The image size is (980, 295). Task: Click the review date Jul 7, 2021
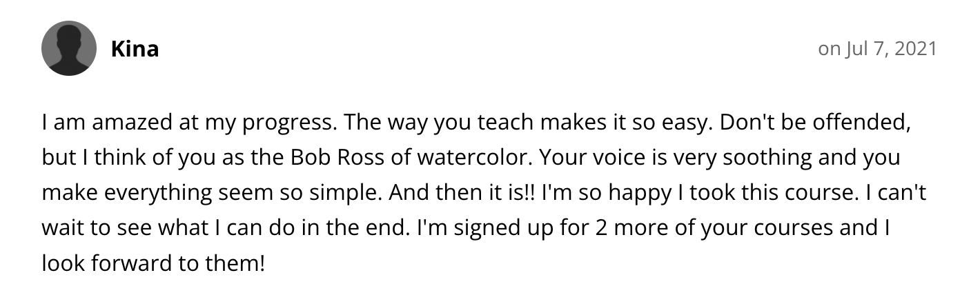tap(890, 49)
